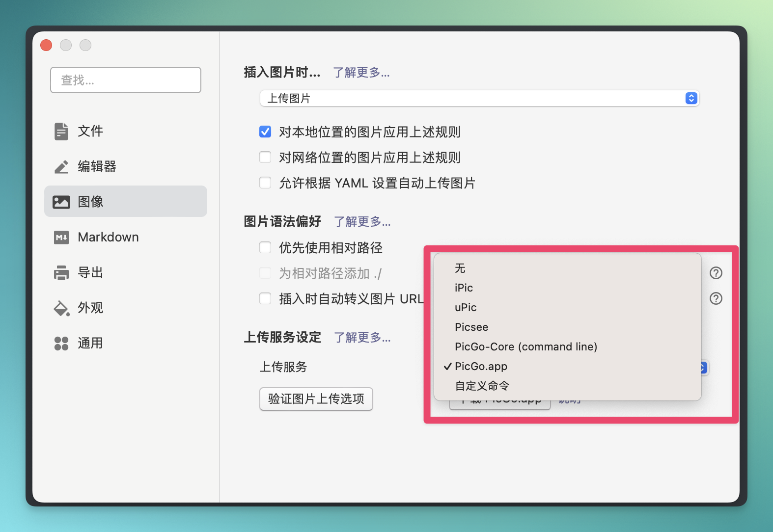Switch to 外观 paint bucket section
The height and width of the screenshot is (532, 773).
point(61,308)
